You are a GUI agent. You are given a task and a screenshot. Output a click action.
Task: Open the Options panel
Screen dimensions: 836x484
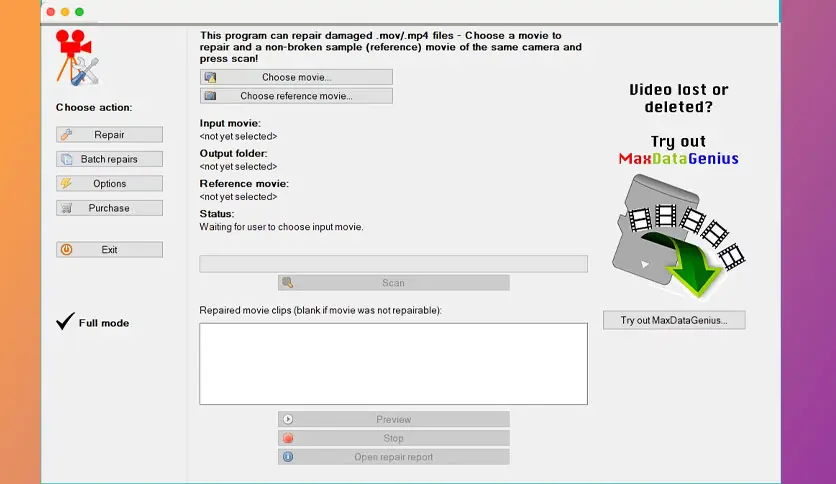[x=109, y=183]
